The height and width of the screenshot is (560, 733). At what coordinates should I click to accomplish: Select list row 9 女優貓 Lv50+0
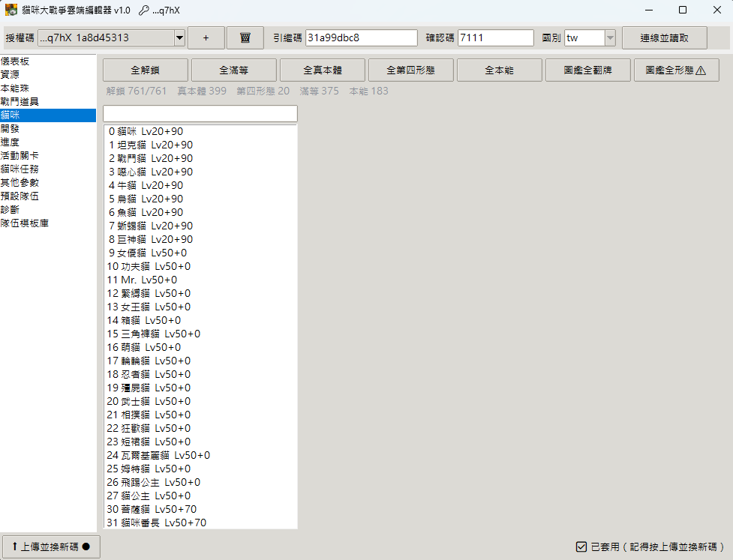[x=200, y=253]
